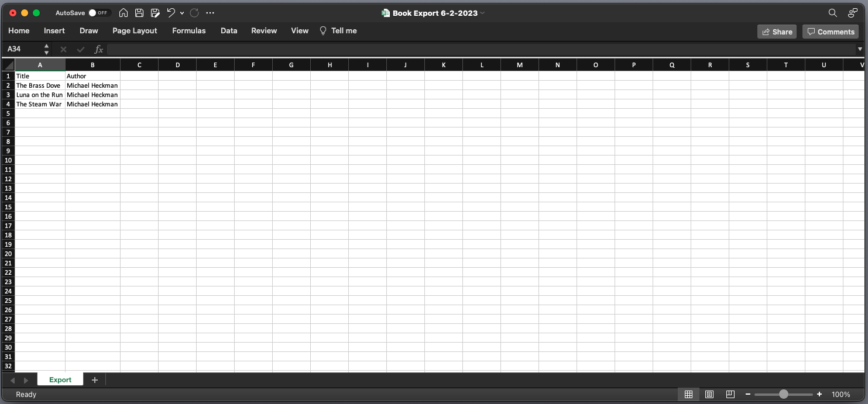
Task: Select the Export sheet tab
Action: pos(60,380)
